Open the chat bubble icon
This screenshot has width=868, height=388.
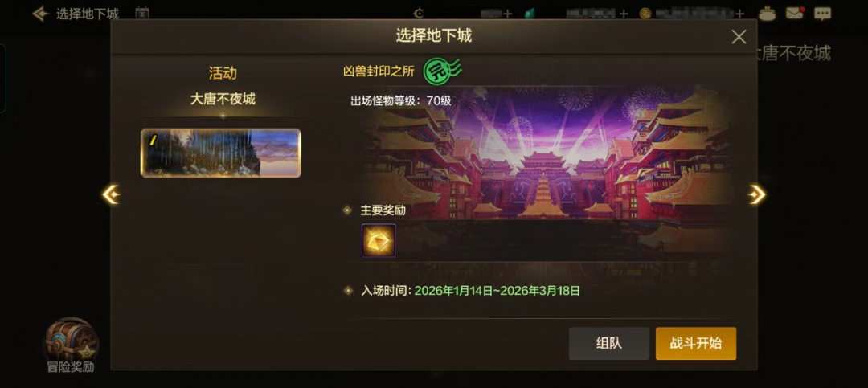coord(823,14)
